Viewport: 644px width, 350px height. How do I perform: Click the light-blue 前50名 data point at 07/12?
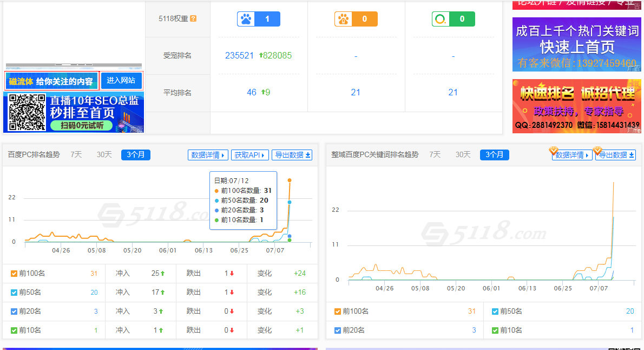[x=290, y=202]
